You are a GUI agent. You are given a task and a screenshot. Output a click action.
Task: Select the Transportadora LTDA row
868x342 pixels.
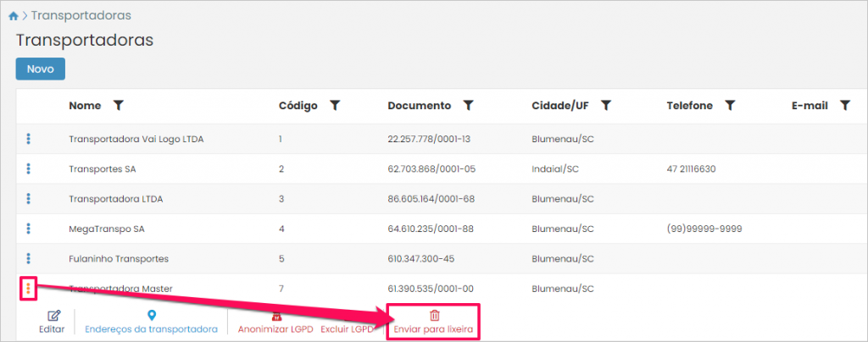click(x=115, y=199)
